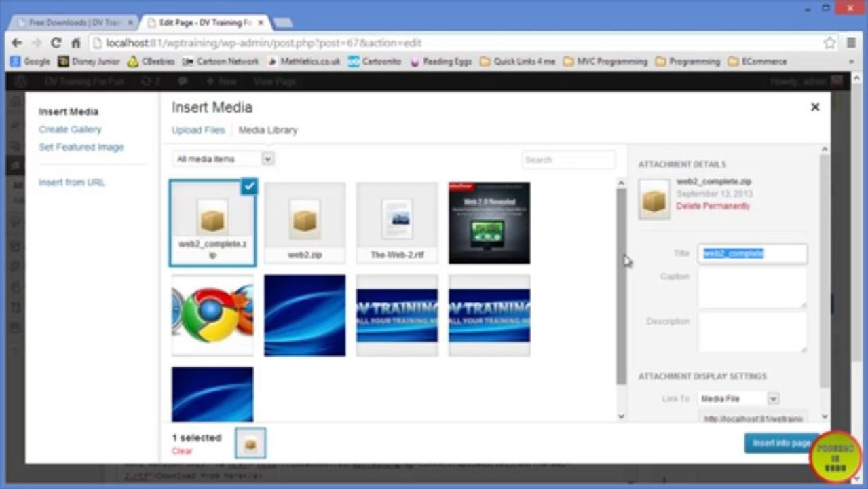
Task: Click the media library scrollbar
Action: (621, 286)
